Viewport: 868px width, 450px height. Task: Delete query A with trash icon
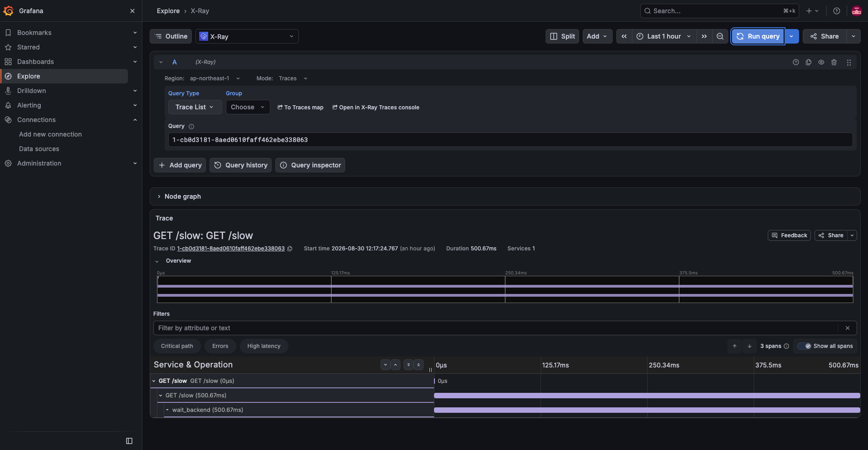click(834, 62)
